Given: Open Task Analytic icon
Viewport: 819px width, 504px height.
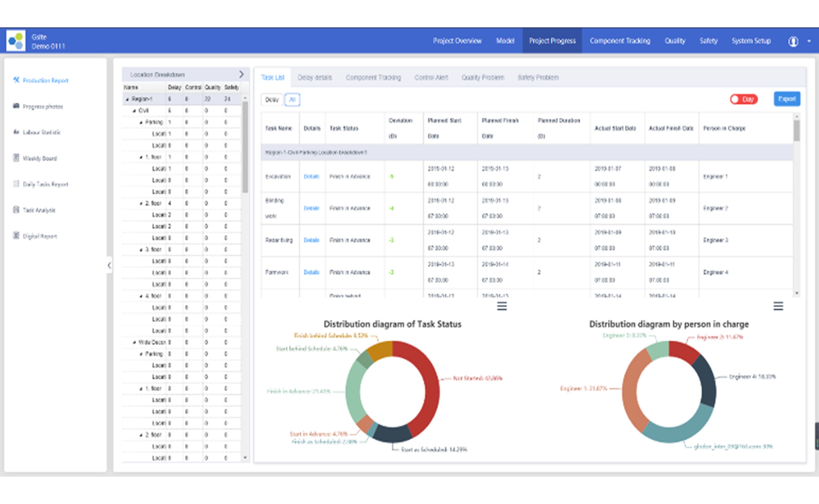Looking at the screenshot, I should pyautogui.click(x=16, y=210).
